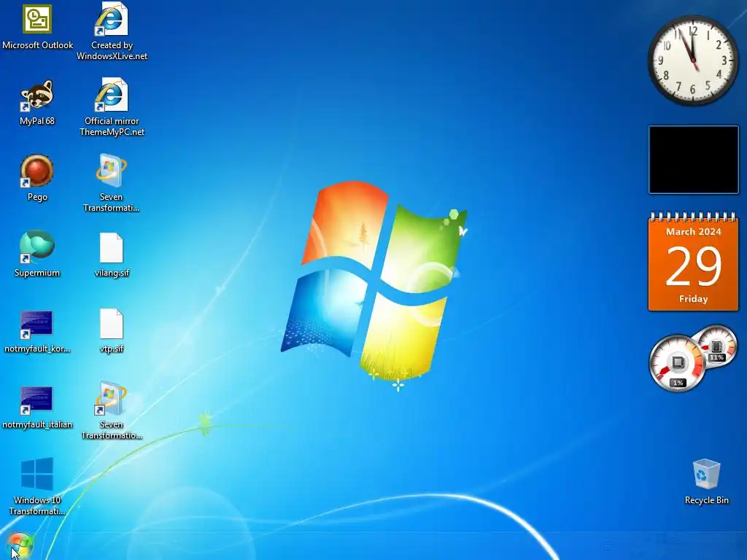This screenshot has height=560, width=747.
Task: Click the March 2024 calendar gadget
Action: coord(693,262)
